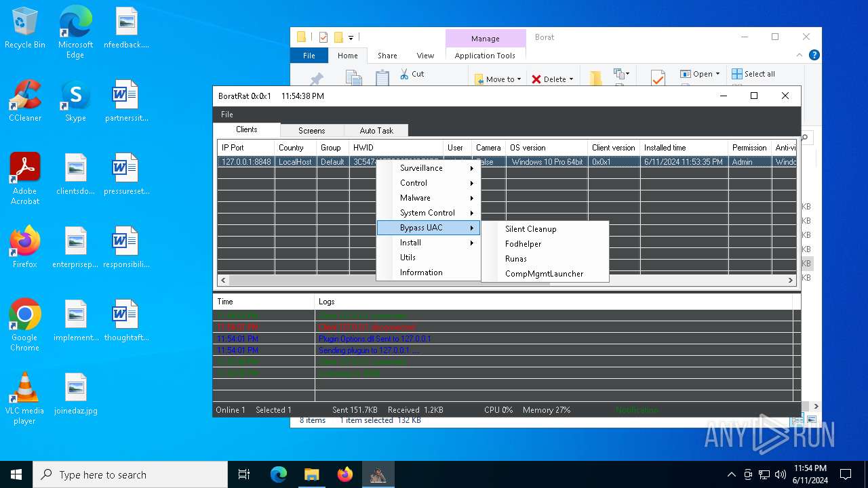Click the Windows Start button

(16, 474)
